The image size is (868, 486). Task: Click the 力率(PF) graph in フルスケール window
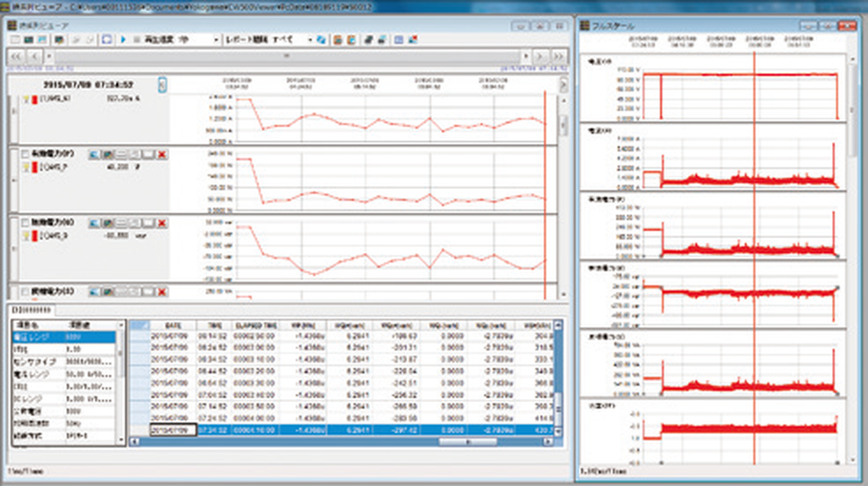click(x=712, y=432)
